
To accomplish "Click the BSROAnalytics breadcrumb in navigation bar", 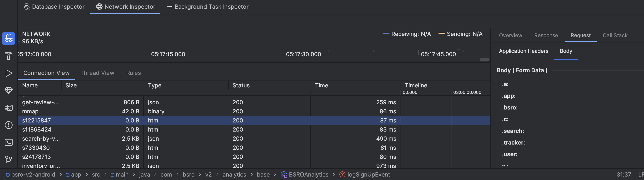I will [x=308, y=175].
